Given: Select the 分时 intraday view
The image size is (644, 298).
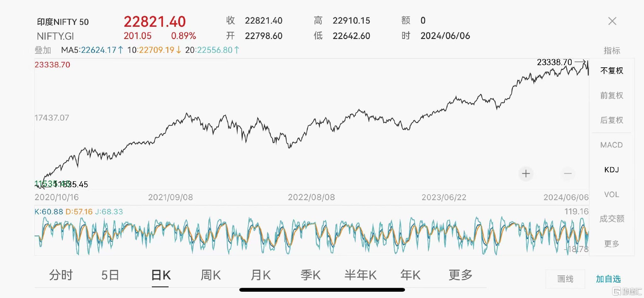Looking at the screenshot, I should 62,274.
